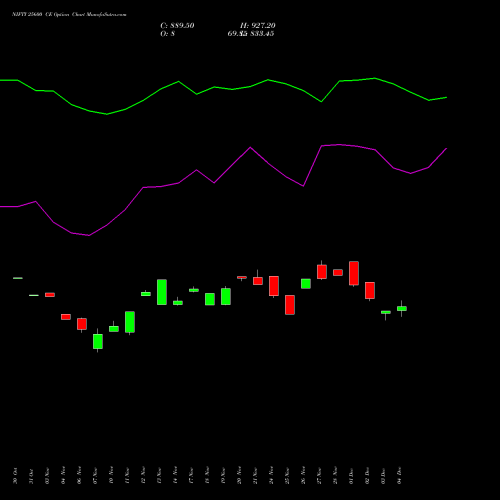Select the red candle for 24 Nov
Viewport: 500px width, 500px height.
click(274, 286)
